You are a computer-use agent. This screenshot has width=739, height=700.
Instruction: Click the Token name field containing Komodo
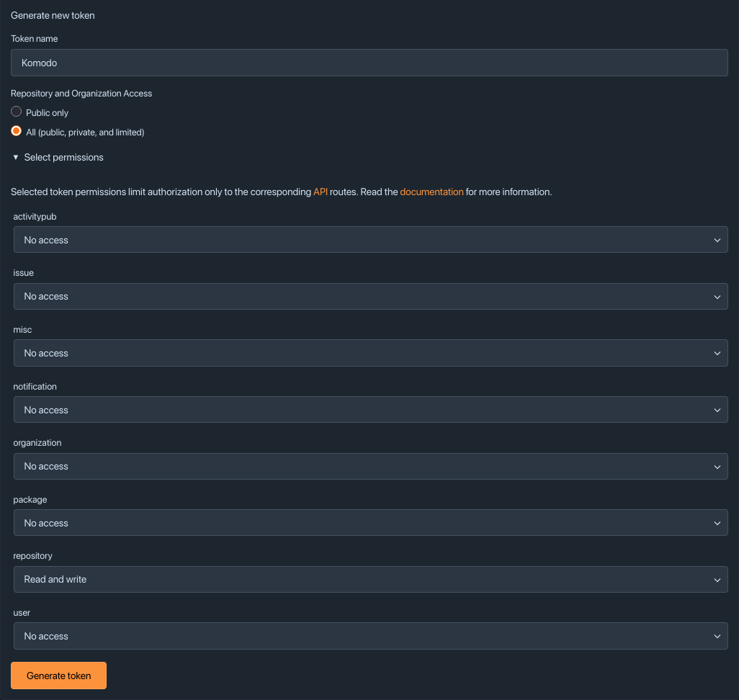click(369, 63)
